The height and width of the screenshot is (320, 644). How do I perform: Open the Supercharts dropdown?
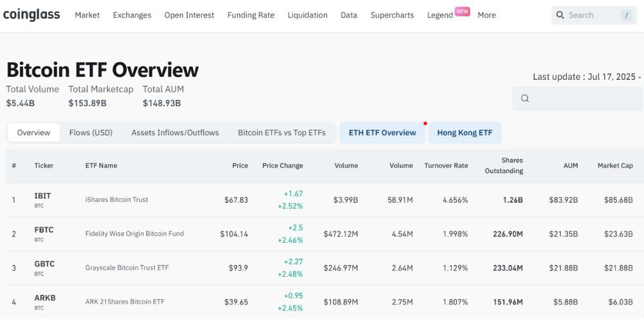tap(392, 15)
